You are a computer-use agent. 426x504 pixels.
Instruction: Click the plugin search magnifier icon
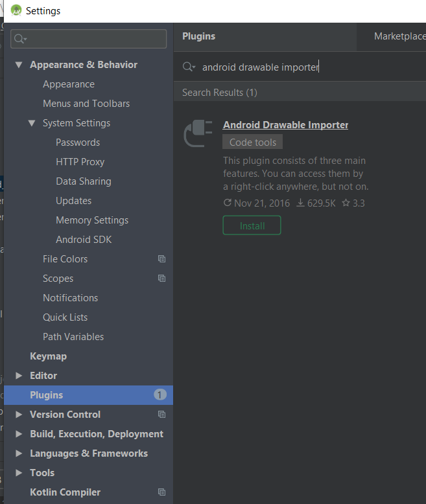point(189,67)
